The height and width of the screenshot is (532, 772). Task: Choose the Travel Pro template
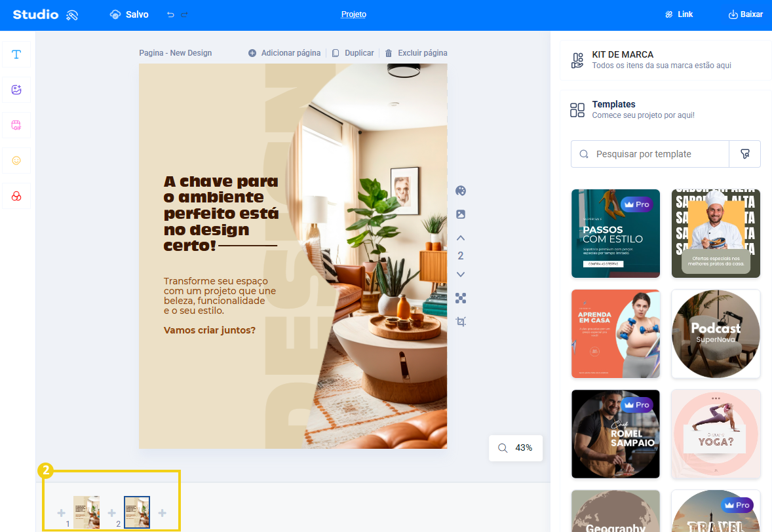point(716,511)
